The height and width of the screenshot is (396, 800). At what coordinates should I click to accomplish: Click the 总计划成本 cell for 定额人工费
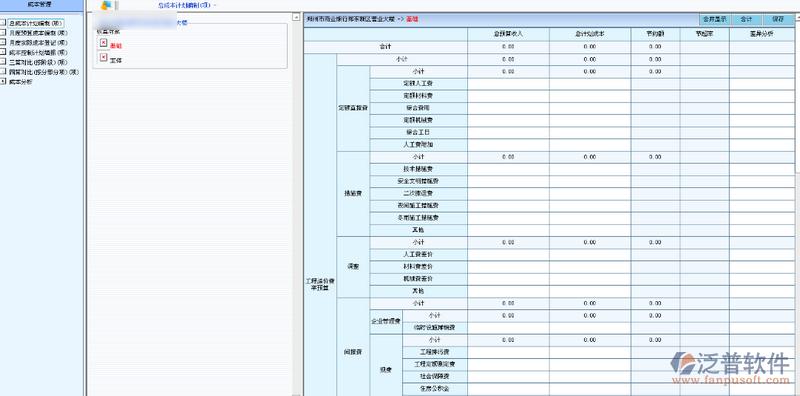590,83
